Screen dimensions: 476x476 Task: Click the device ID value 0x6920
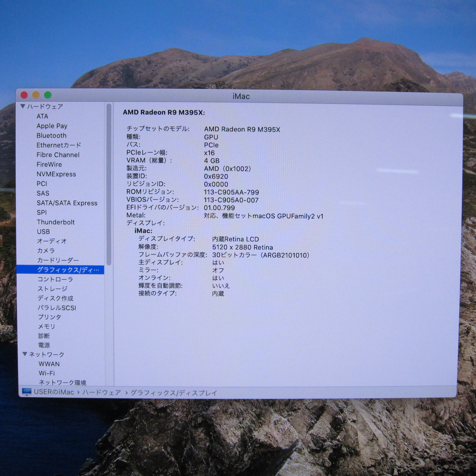[216, 176]
